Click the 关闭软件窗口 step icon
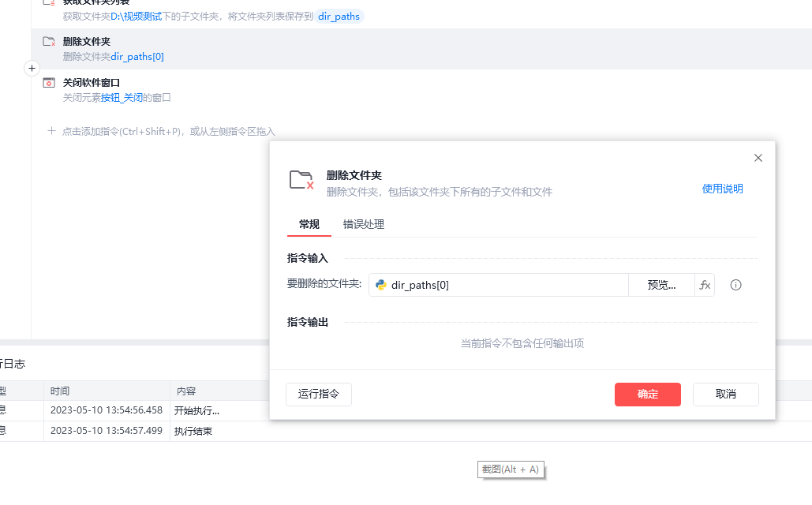This screenshot has height=505, width=812. [49, 83]
